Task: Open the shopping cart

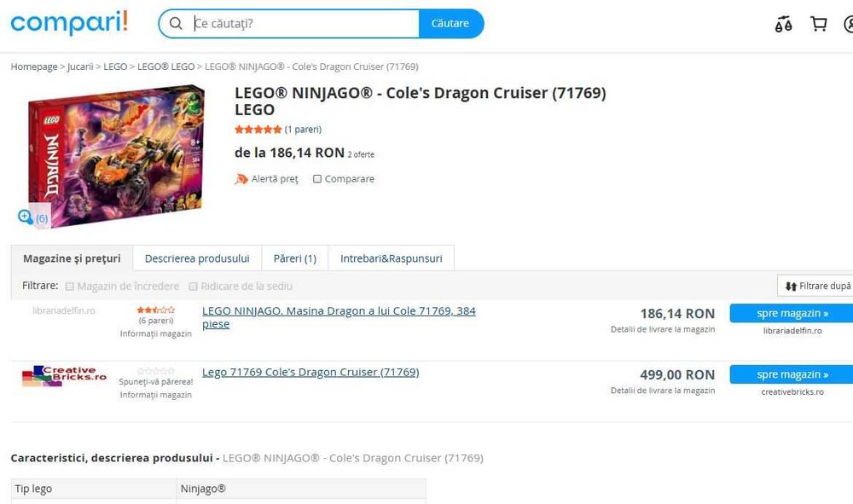Action: point(819,24)
